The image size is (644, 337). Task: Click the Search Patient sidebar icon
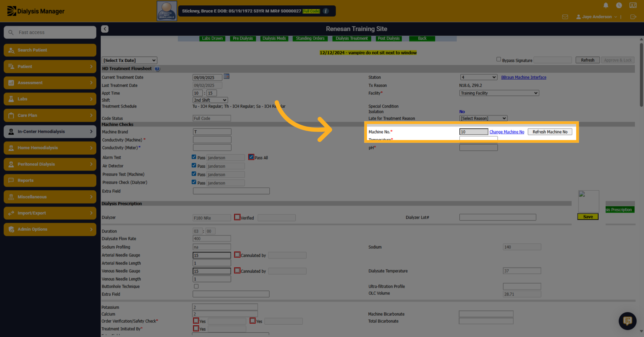[11, 50]
